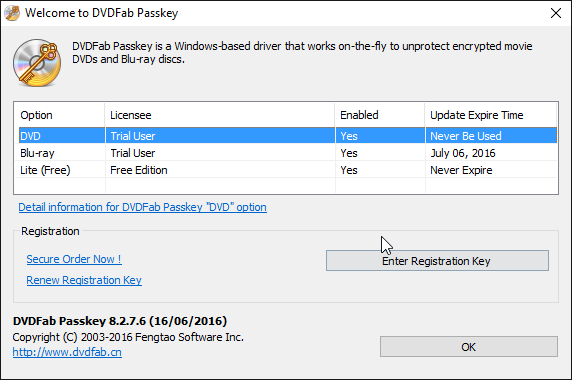Click the large disc and key logo
The width and height of the screenshot is (572, 380).
click(x=37, y=63)
